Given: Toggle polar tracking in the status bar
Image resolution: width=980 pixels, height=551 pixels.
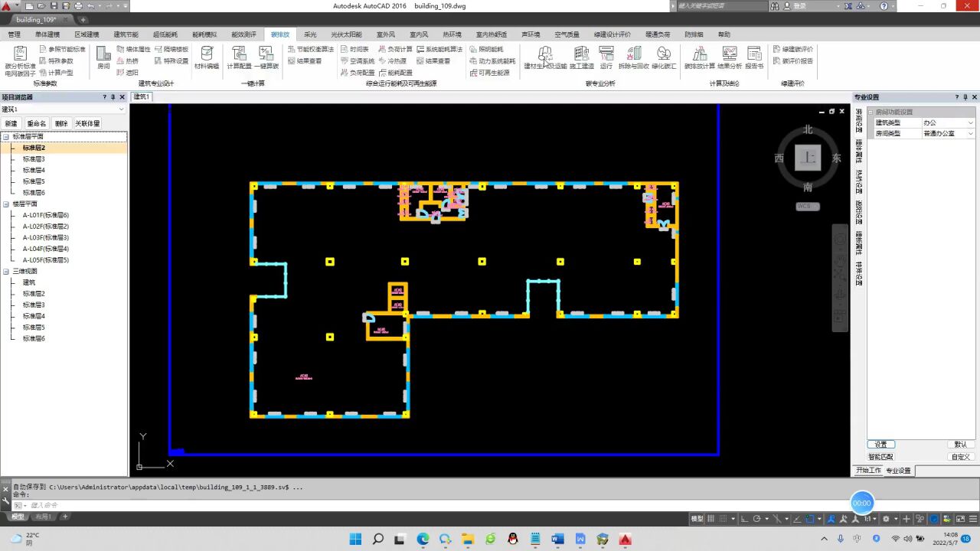Looking at the screenshot, I should (x=757, y=519).
